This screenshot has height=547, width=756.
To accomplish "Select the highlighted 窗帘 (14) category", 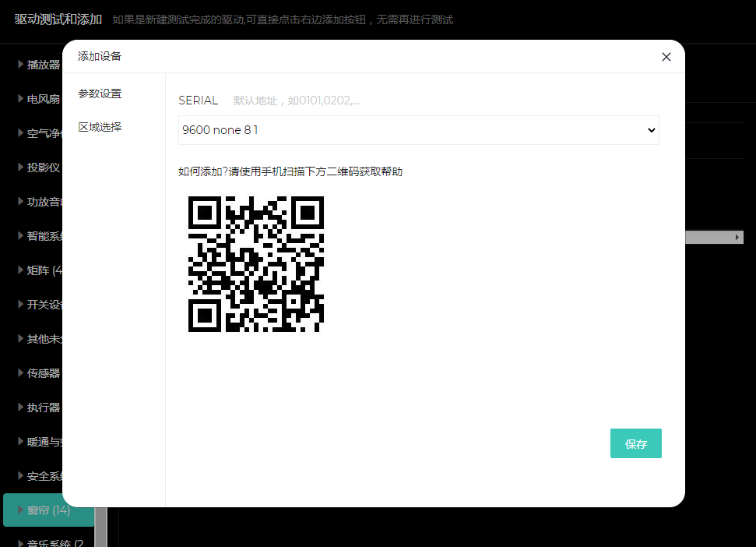I will 48,510.
